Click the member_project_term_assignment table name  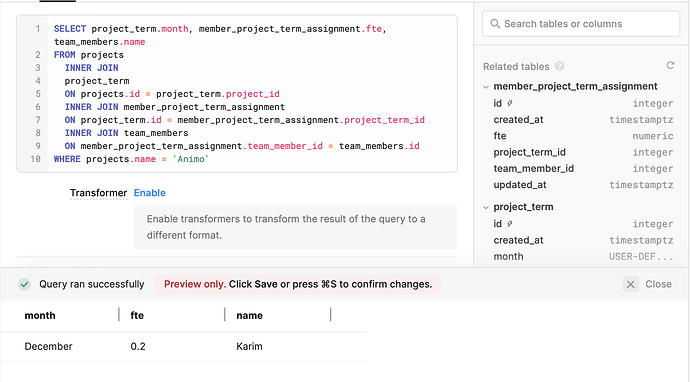[x=575, y=86]
